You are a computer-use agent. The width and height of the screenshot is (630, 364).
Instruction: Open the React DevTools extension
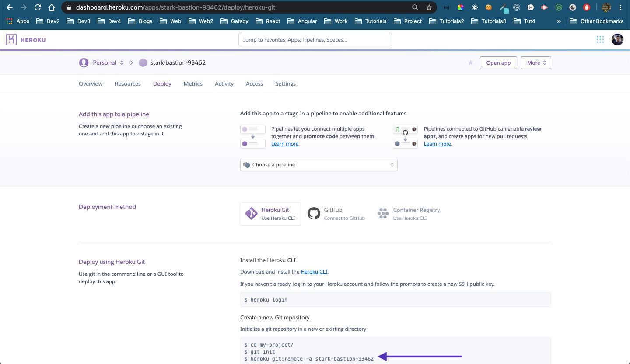tap(475, 7)
